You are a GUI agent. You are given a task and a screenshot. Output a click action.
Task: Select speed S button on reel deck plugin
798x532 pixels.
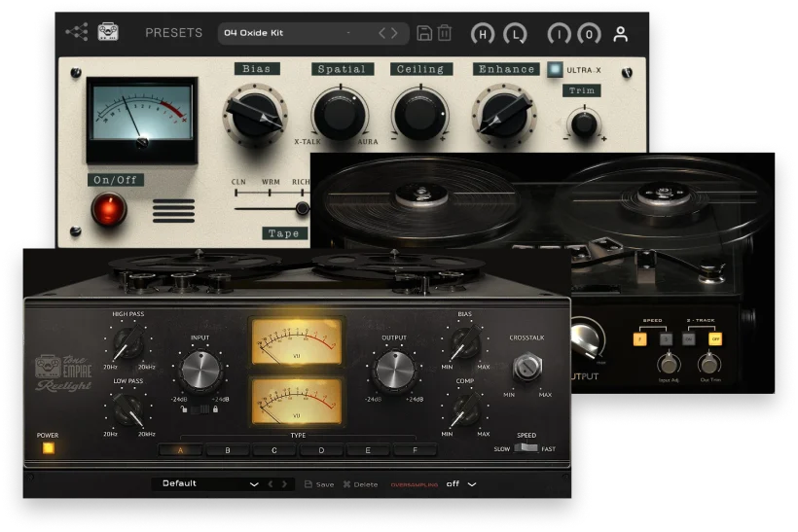tap(666, 338)
